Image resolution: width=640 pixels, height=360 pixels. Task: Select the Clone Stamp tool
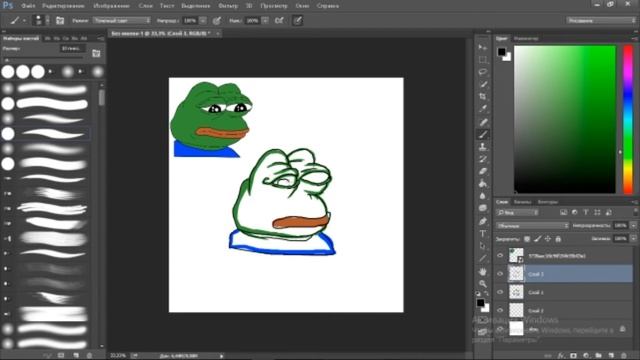pos(483,147)
